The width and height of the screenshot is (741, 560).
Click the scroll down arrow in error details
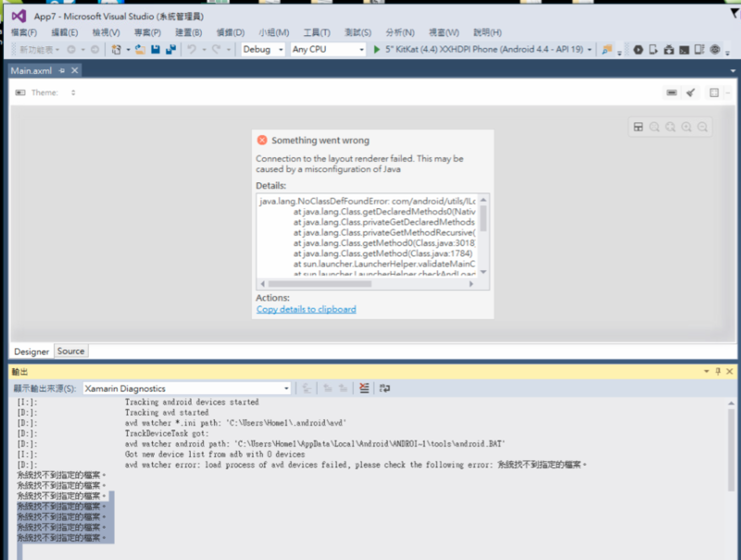[x=484, y=272]
